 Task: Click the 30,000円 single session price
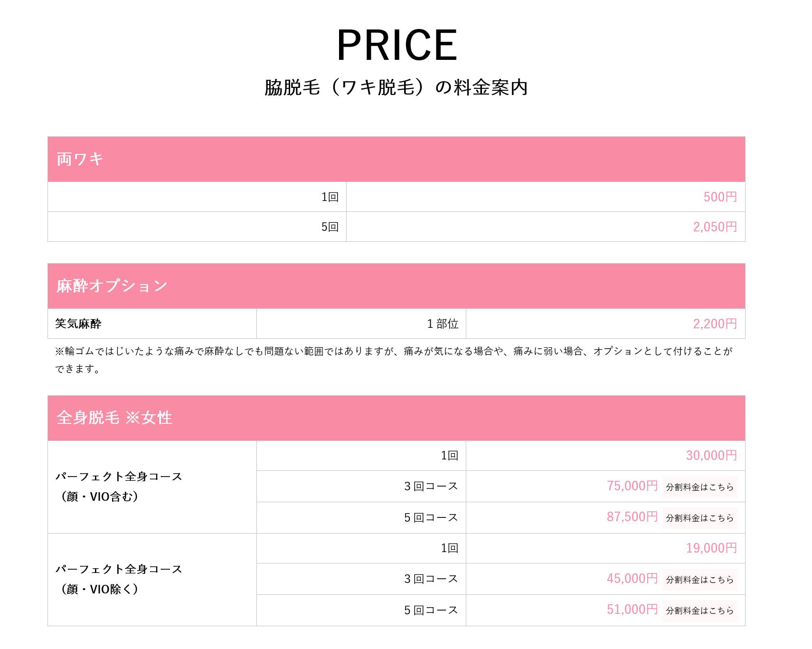pos(711,456)
